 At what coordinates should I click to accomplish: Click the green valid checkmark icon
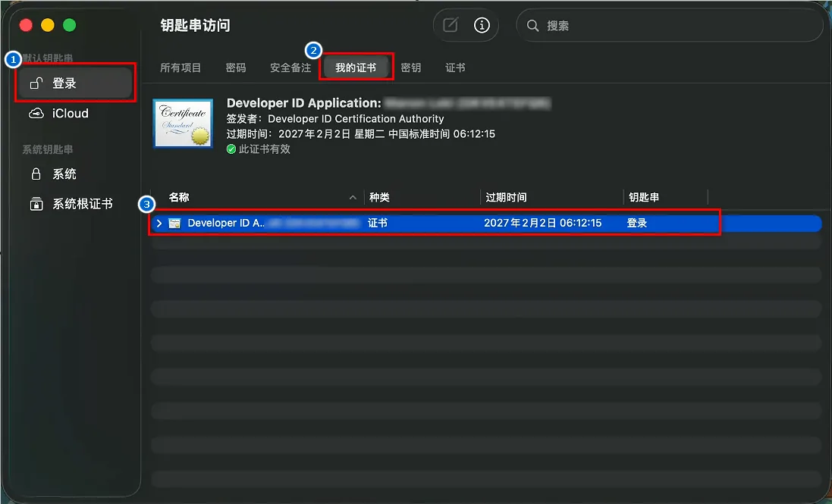(x=231, y=149)
